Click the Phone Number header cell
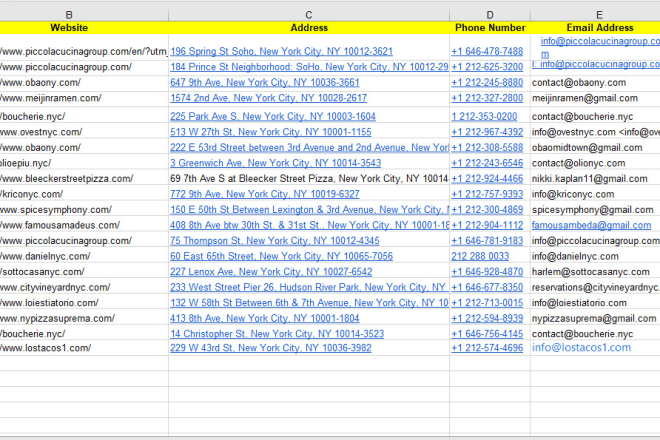This screenshot has width=660, height=440. tap(490, 28)
